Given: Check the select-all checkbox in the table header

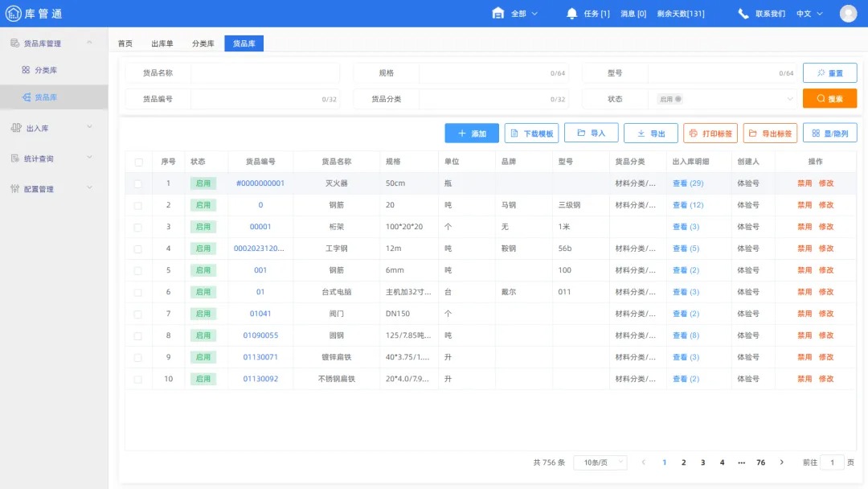Looking at the screenshot, I should [138, 161].
